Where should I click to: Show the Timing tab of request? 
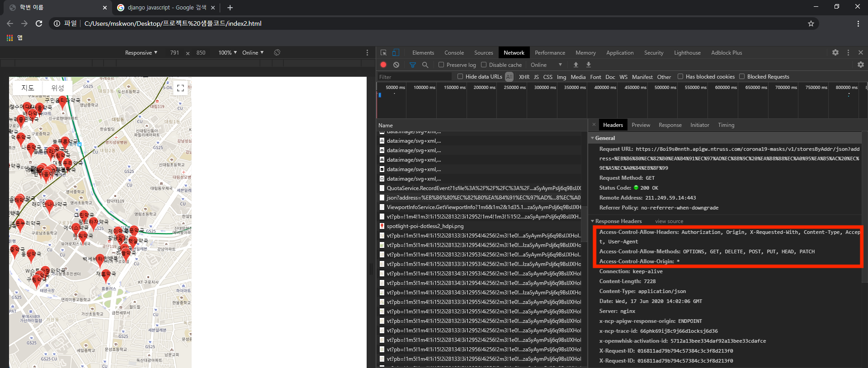(x=726, y=125)
